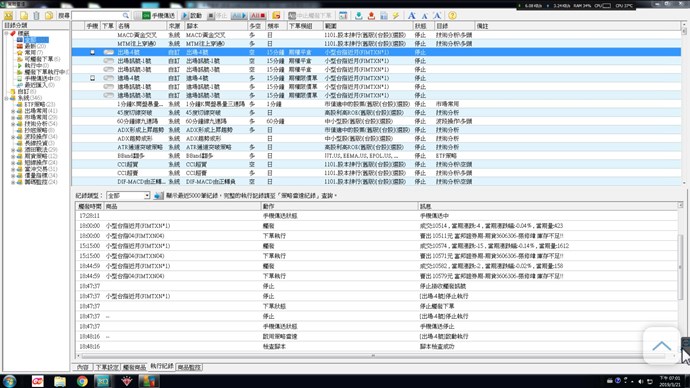
Task: Click the blue All start button
Action: [x=239, y=15]
